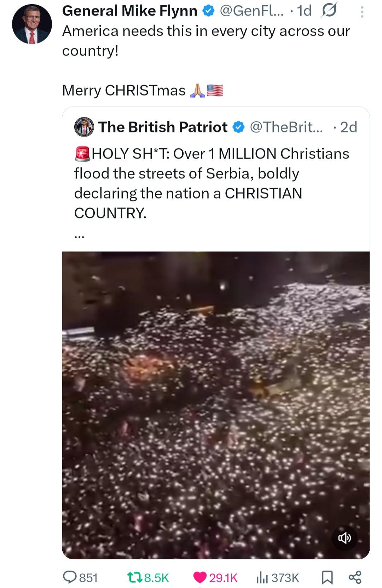
Task: Tap the @TheBrit... handle
Action: (286, 127)
